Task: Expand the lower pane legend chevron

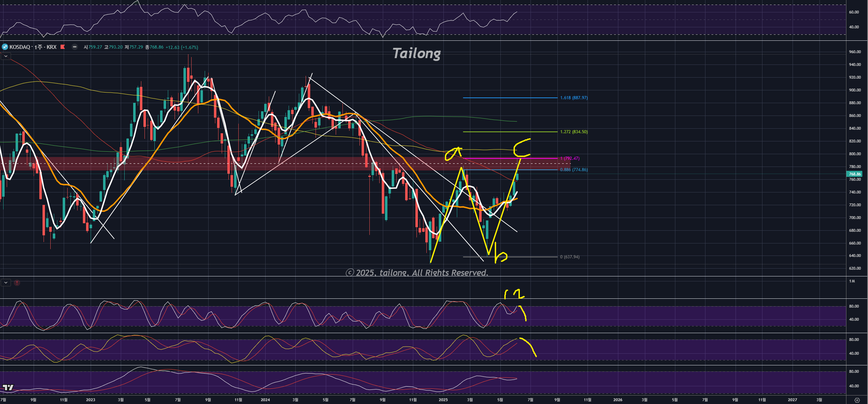Action: click(6, 283)
